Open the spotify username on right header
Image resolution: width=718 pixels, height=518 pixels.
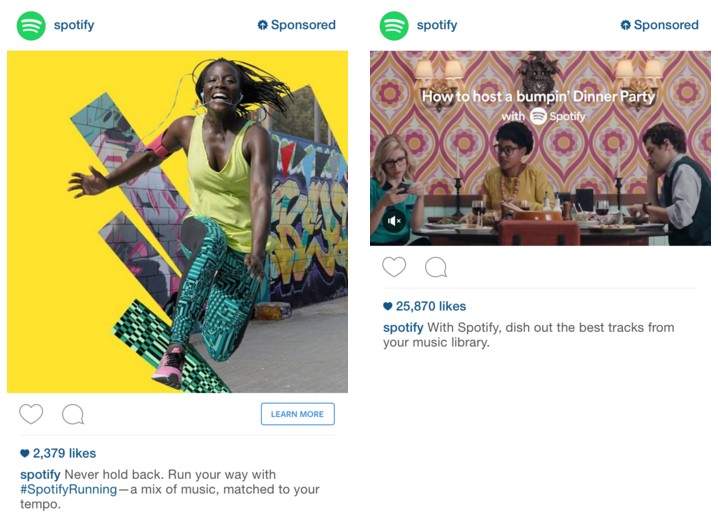(437, 25)
